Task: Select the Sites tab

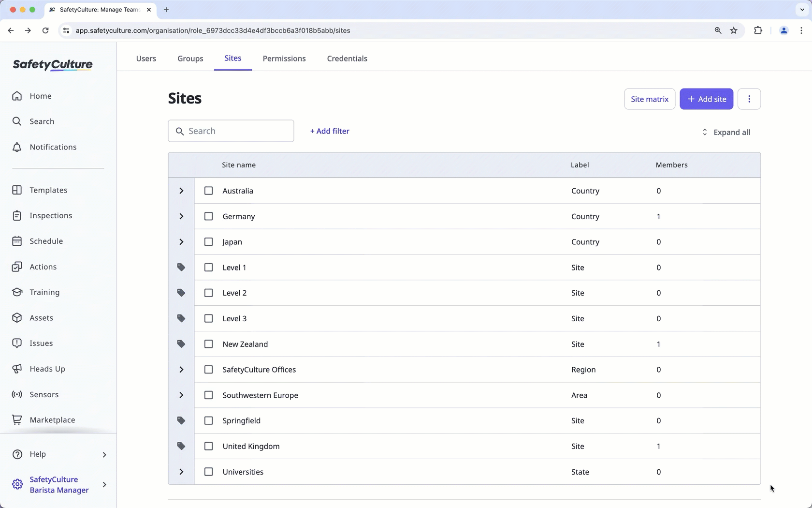Action: pyautogui.click(x=233, y=58)
